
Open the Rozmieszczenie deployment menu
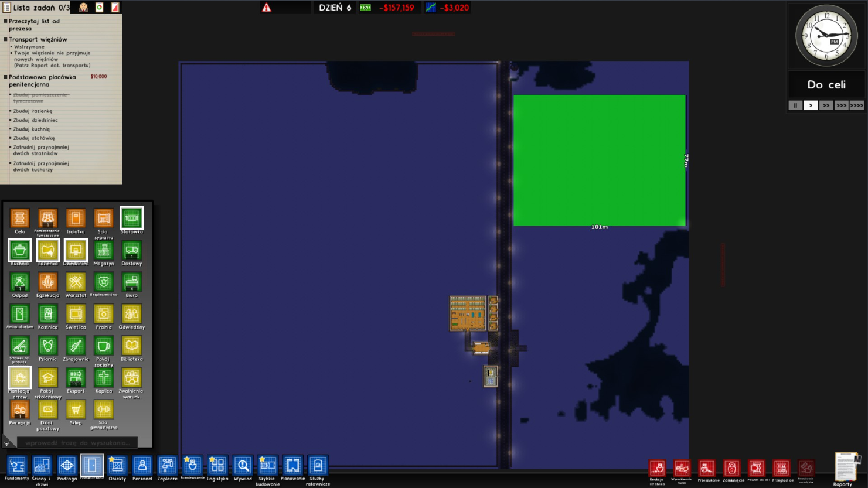click(192, 465)
